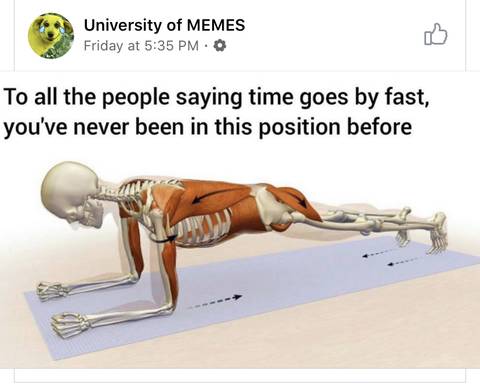The width and height of the screenshot is (480, 386).
Task: Open the yellow dog profile picture
Action: tap(51, 36)
